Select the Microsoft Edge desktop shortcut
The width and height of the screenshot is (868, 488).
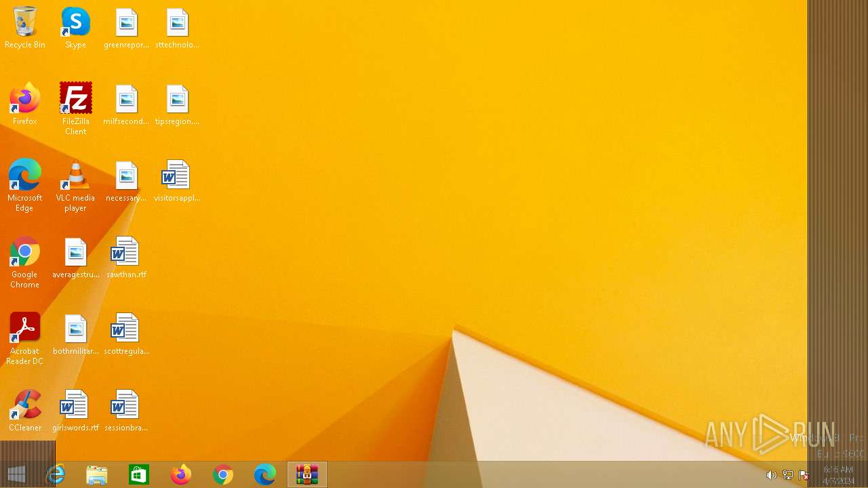25,186
